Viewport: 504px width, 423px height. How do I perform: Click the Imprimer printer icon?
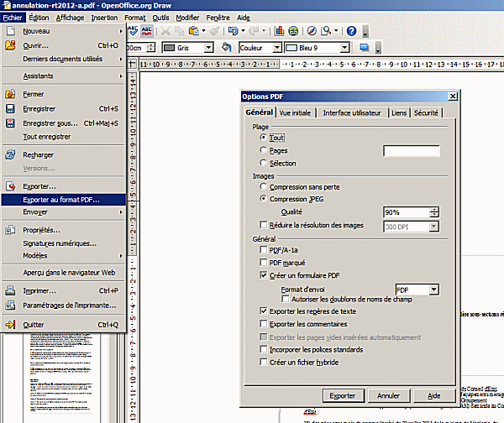click(x=10, y=290)
